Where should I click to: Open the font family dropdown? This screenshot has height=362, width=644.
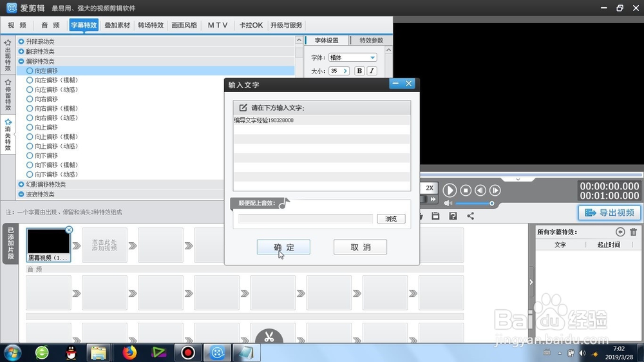[x=372, y=57]
